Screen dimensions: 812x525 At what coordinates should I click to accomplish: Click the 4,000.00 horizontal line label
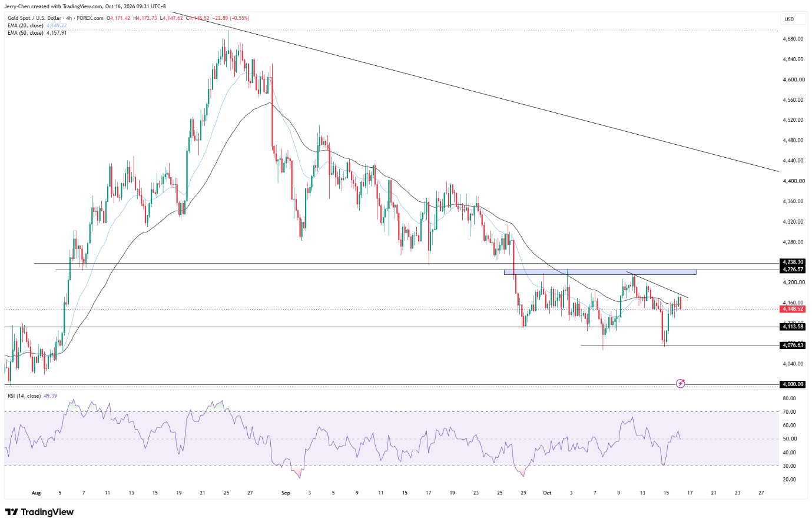793,384
